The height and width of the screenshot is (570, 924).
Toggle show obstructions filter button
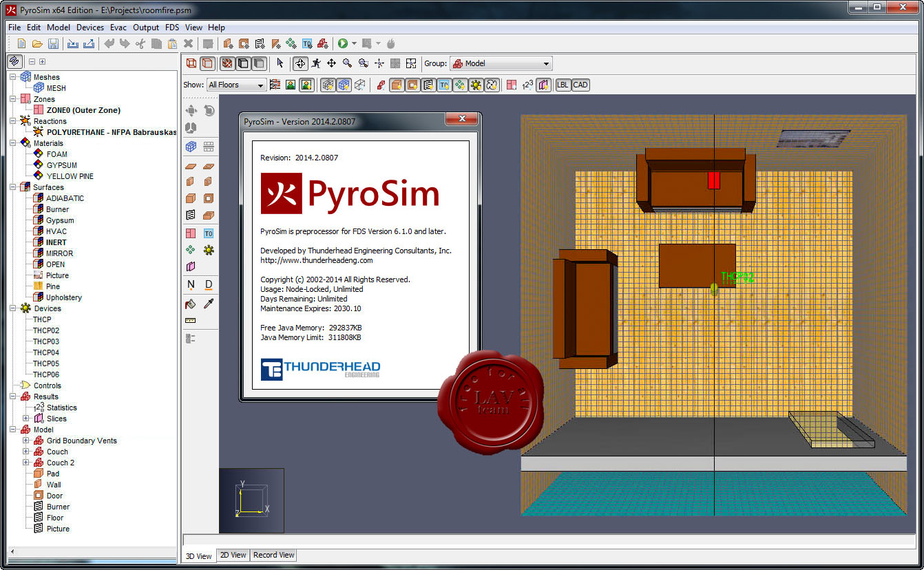pos(397,85)
